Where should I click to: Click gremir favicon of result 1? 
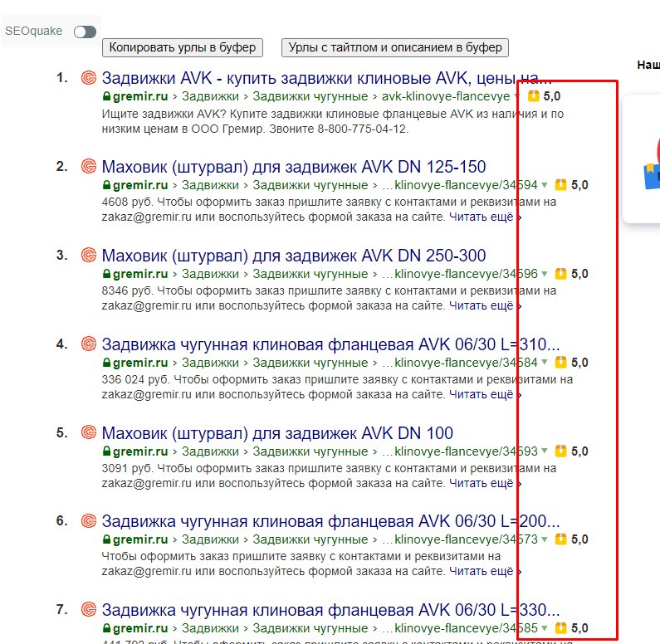(x=89, y=78)
